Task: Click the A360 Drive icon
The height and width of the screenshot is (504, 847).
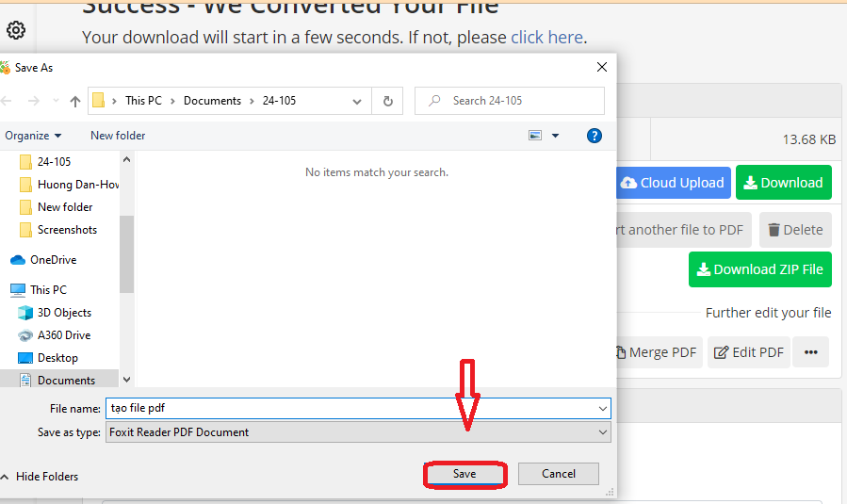Action: tap(24, 335)
